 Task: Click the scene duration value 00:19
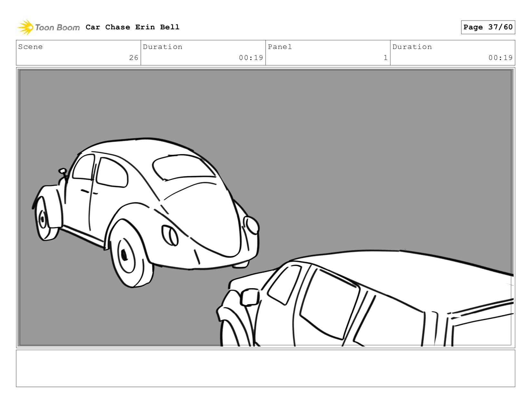click(251, 58)
